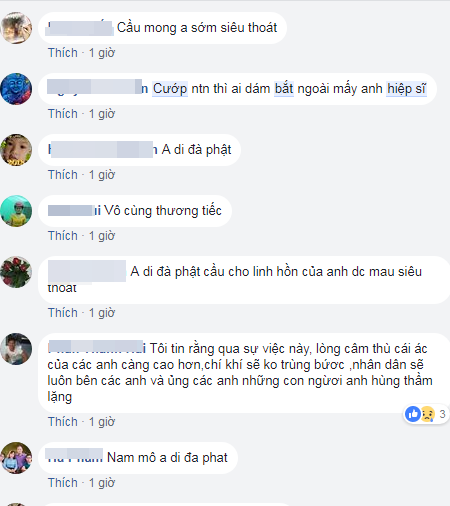The width and height of the screenshot is (450, 506).
Task: Click the like reaction icon on long comment
Action: tap(413, 414)
